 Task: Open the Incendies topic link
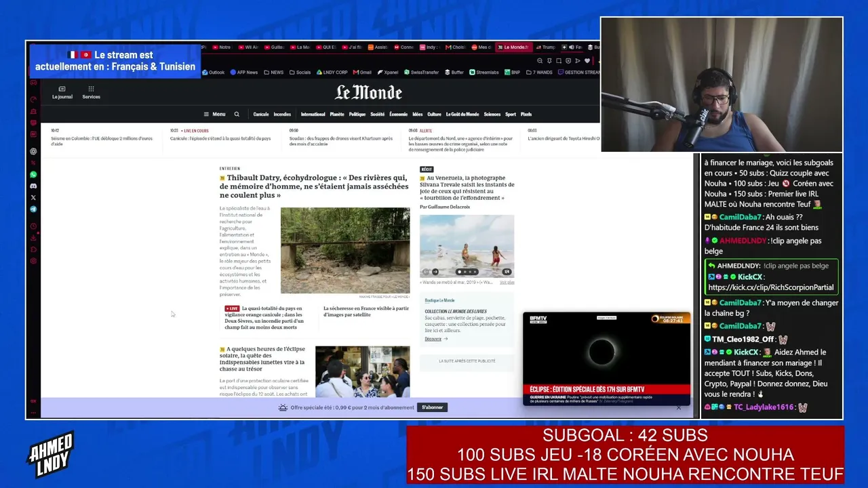click(282, 115)
